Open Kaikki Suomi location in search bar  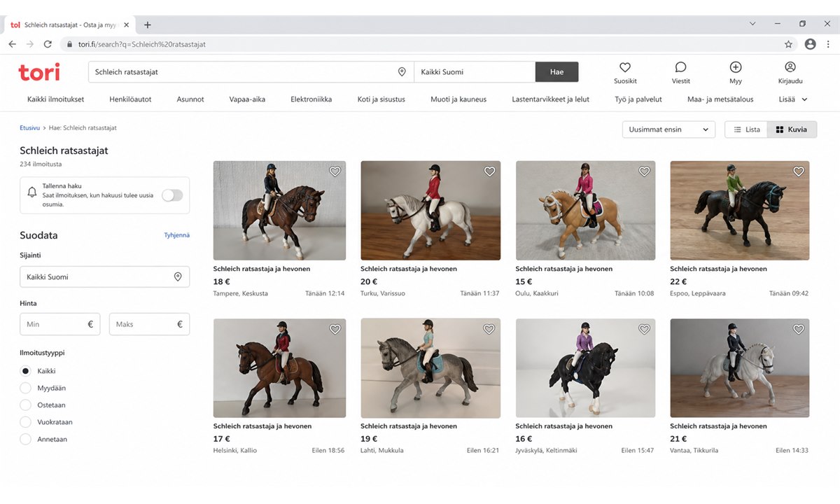(475, 72)
